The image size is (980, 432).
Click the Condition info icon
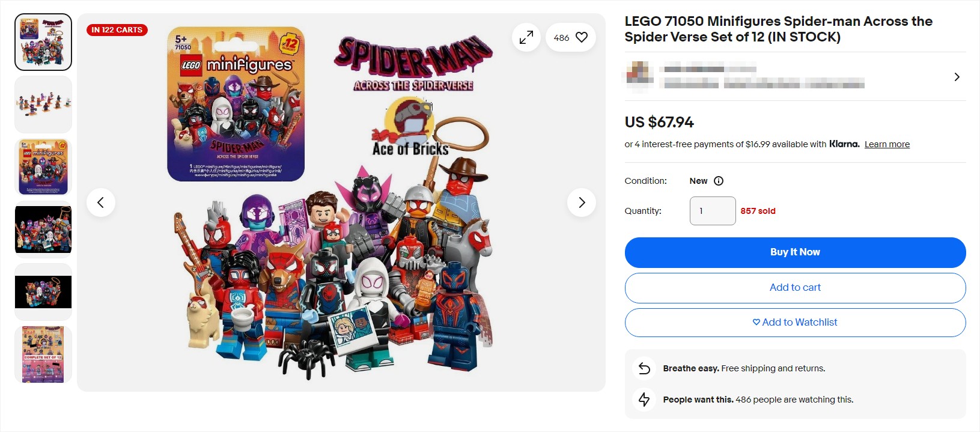click(719, 181)
